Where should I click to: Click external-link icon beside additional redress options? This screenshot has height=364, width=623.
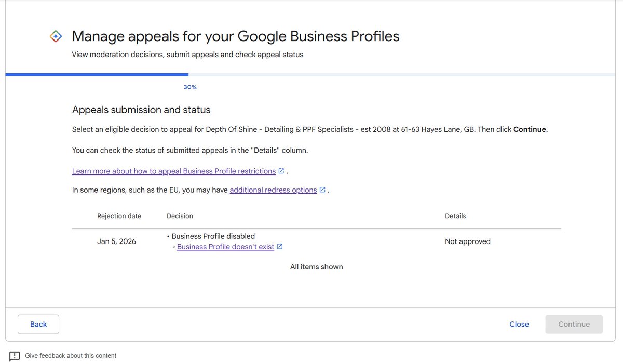click(322, 190)
